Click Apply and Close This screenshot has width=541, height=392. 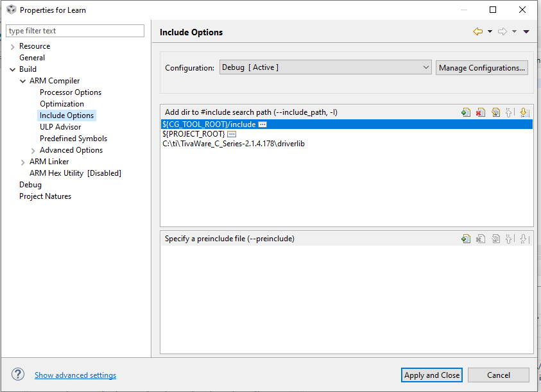pos(431,375)
